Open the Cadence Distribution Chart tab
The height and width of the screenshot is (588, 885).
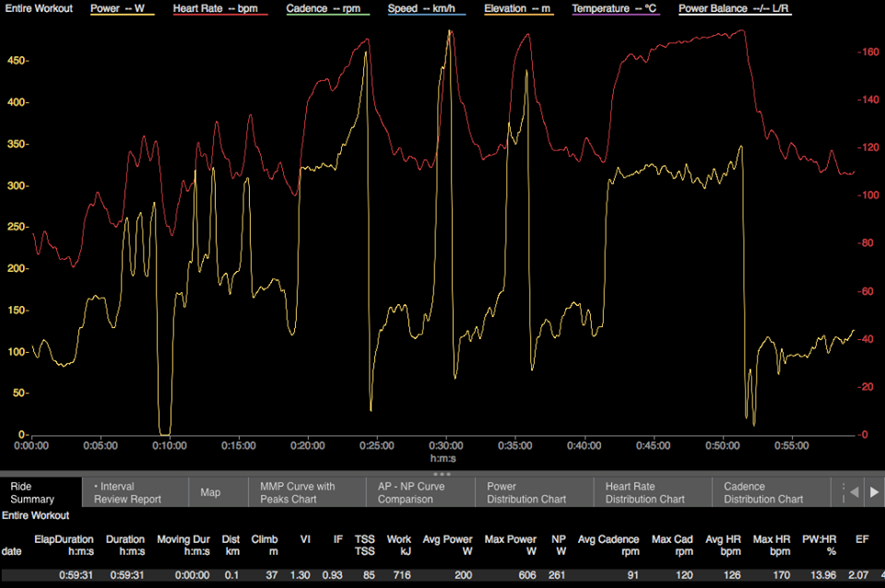coord(763,492)
